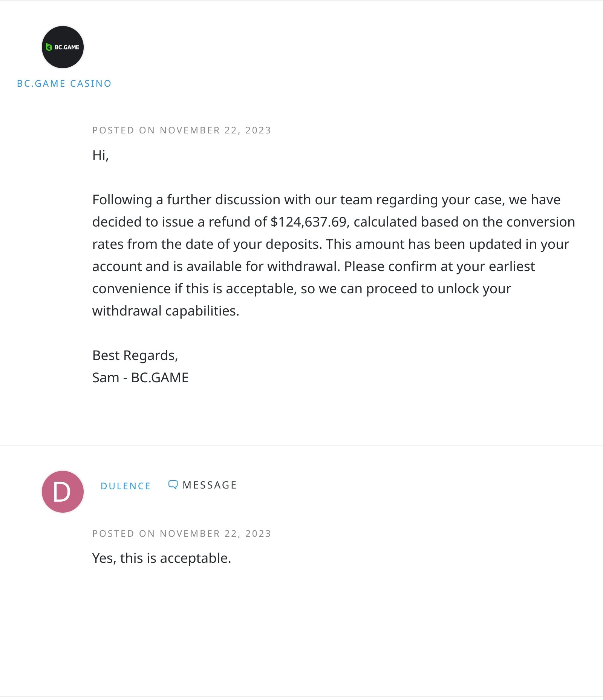Click the 'Sam - BC.GAME' signature
Screen dimensions: 603x700
point(140,378)
